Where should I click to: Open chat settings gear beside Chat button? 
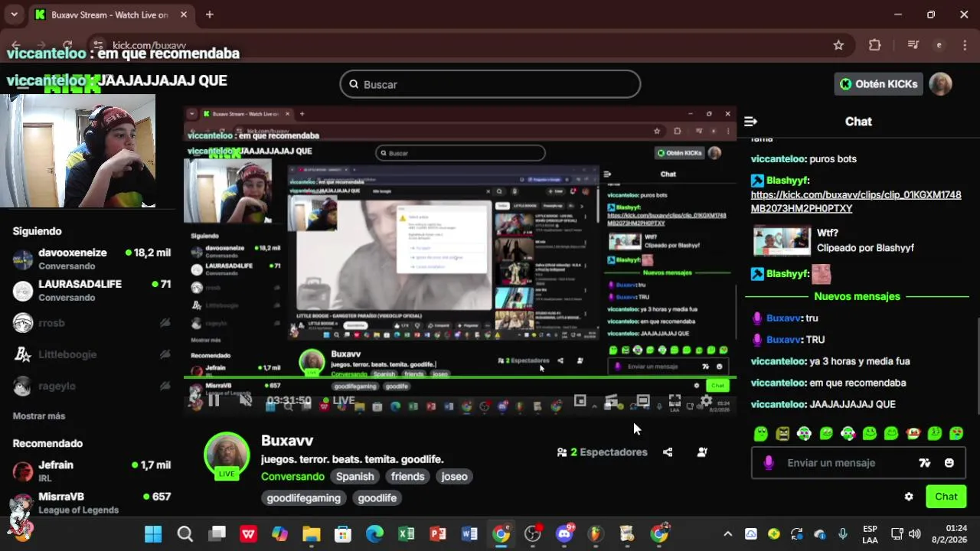coord(909,497)
